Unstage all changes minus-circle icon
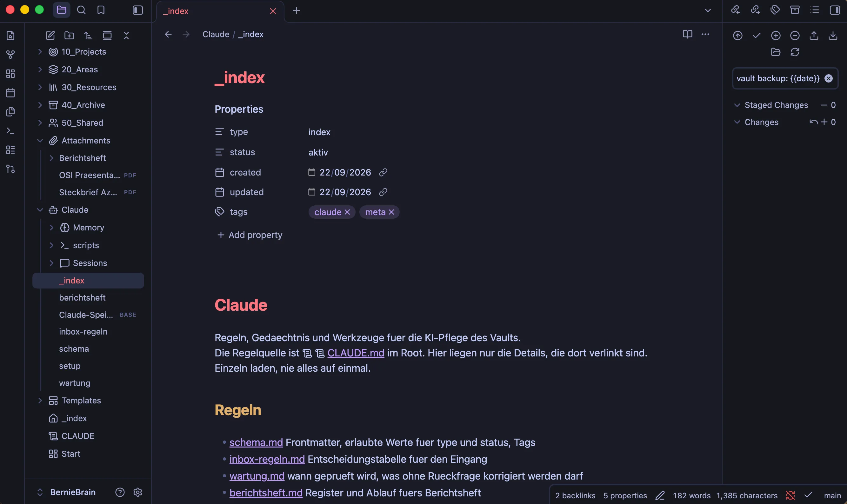The width and height of the screenshot is (847, 504). 795,35
